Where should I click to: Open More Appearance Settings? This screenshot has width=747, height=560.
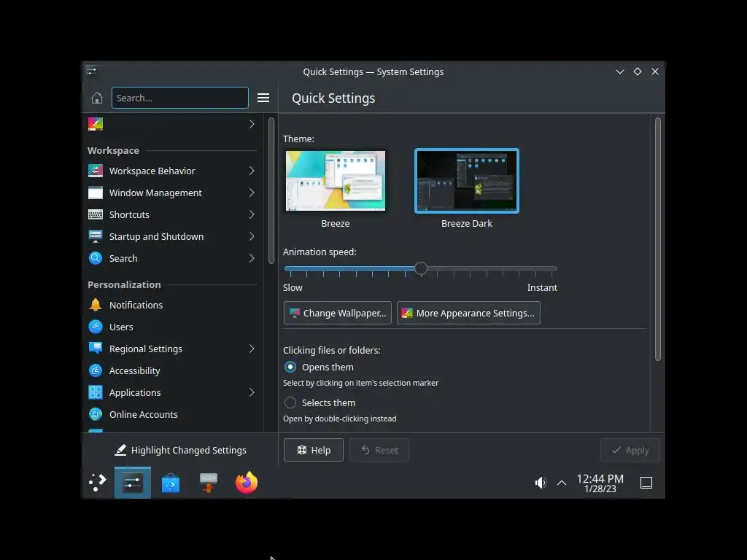point(468,313)
